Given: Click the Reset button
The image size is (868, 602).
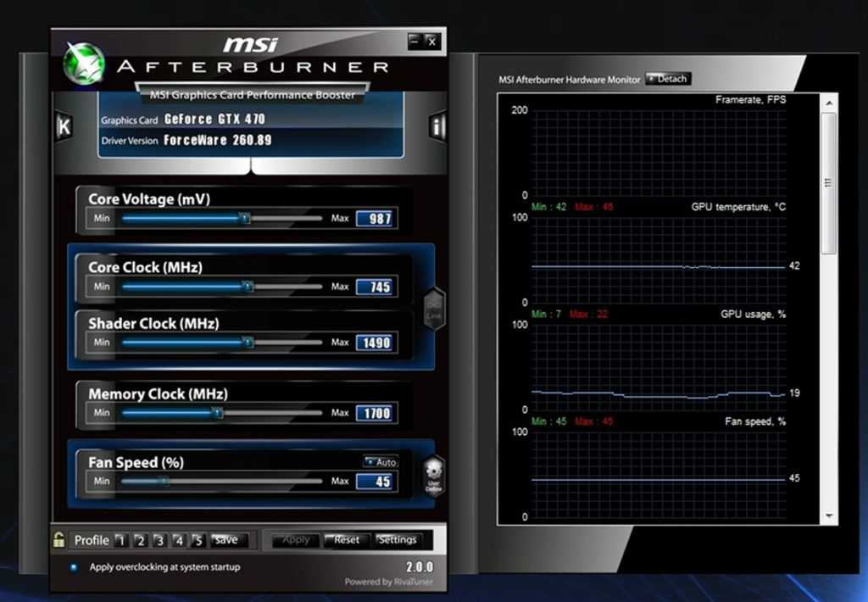Looking at the screenshot, I should tap(346, 540).
